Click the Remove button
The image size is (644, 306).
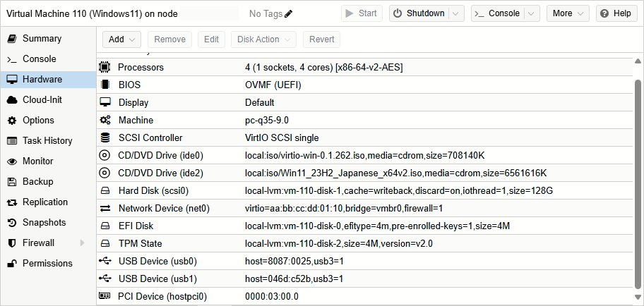pos(169,39)
